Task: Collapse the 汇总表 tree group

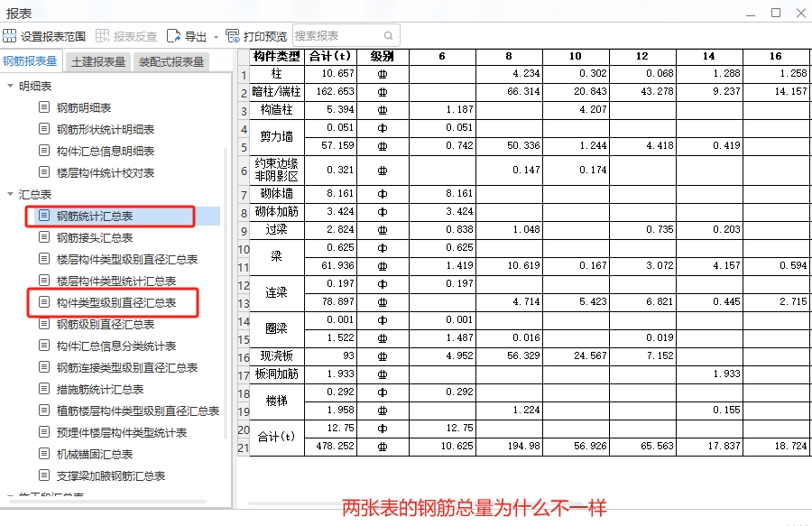Action: pyautogui.click(x=10, y=194)
